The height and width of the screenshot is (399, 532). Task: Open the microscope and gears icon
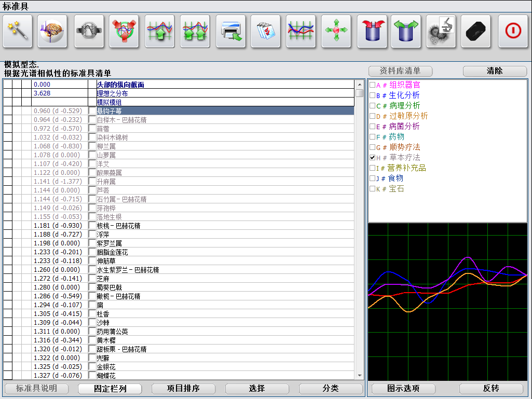coord(441,31)
